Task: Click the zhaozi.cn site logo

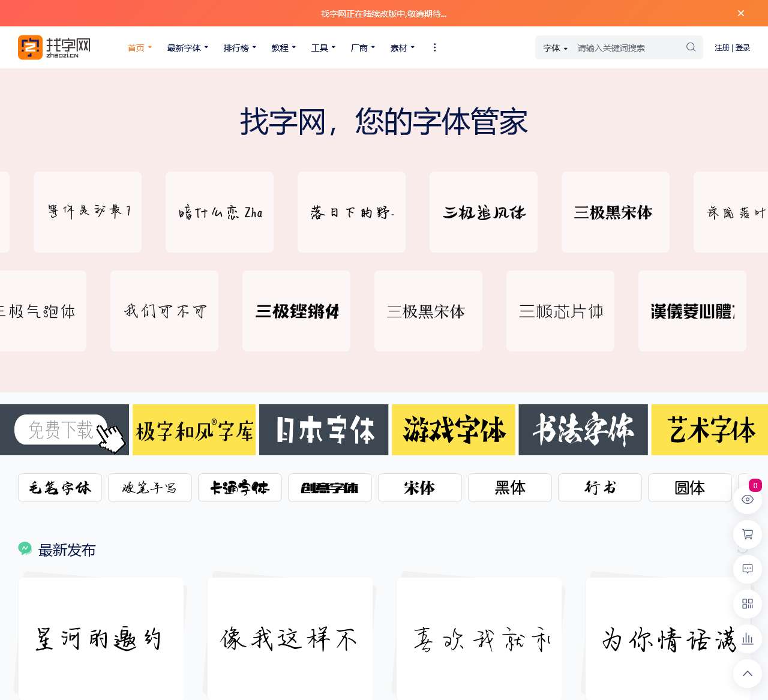Action: pos(55,47)
